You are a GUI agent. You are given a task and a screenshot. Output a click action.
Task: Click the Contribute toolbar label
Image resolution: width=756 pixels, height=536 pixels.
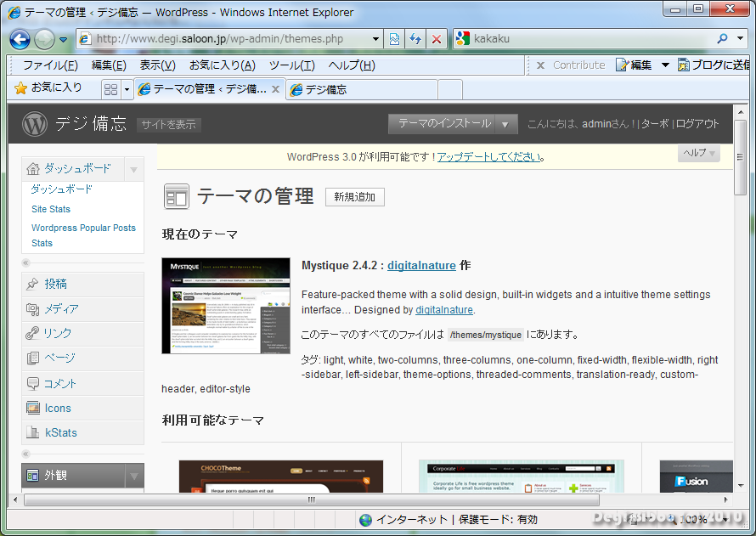(579, 65)
